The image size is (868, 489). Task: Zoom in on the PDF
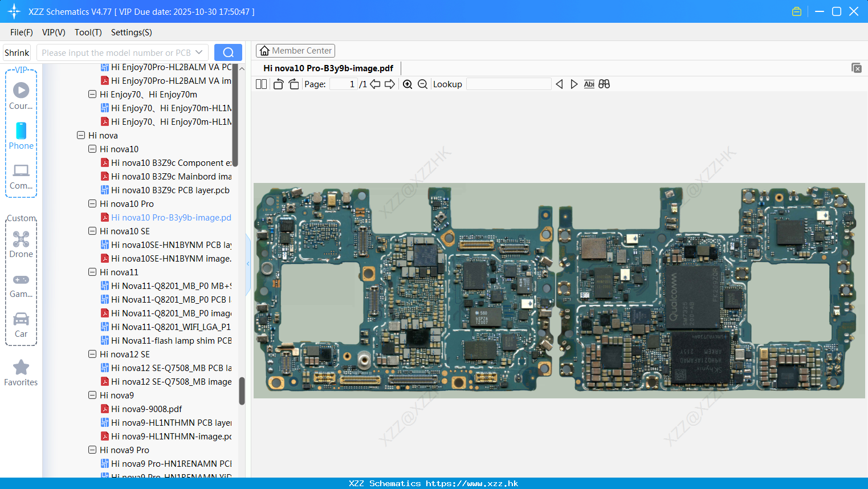point(407,84)
